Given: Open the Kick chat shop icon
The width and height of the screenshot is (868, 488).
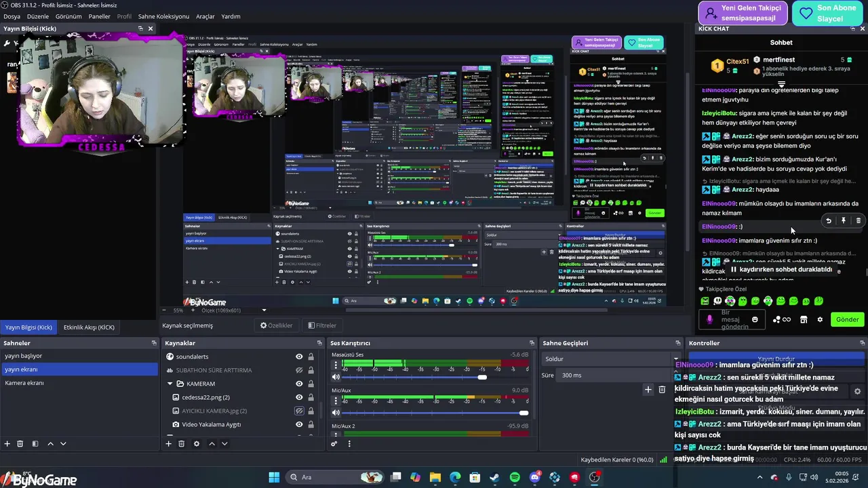Looking at the screenshot, I should tap(804, 319).
